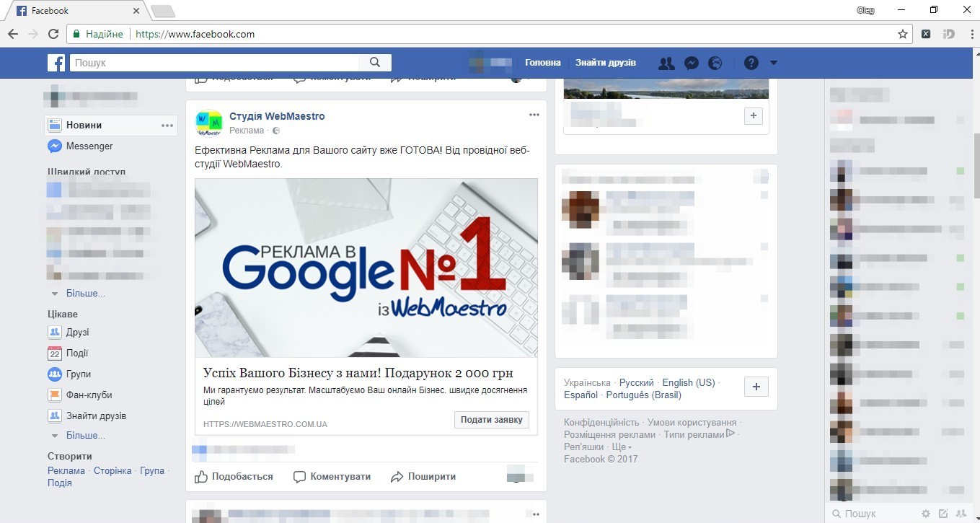Click Головна in top header
Image resolution: width=980 pixels, height=523 pixels.
pos(543,63)
